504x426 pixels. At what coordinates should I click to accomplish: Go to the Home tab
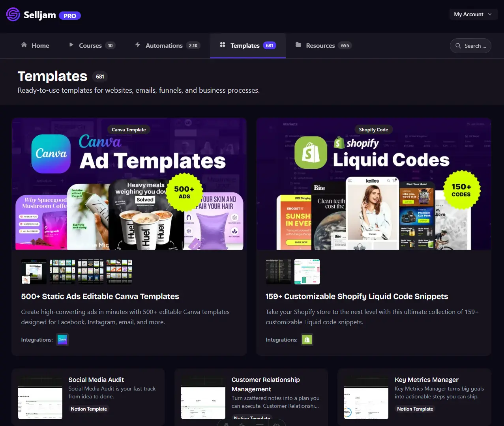[x=35, y=46]
